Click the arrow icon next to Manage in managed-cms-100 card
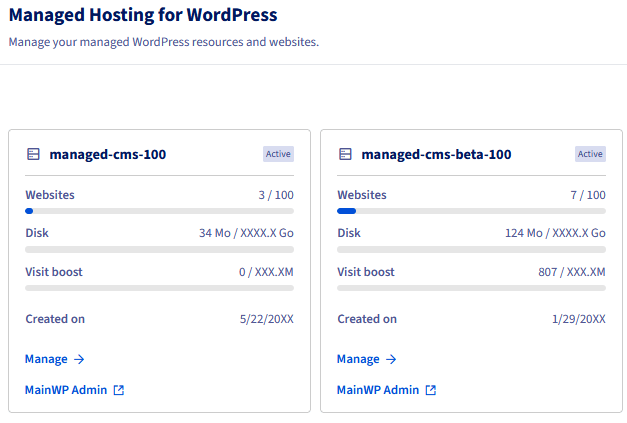The width and height of the screenshot is (627, 423). pyautogui.click(x=79, y=359)
